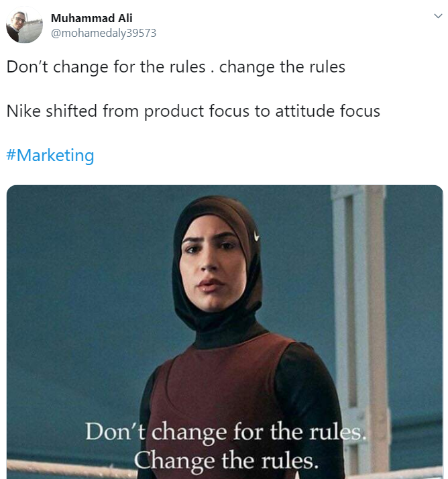Visit the Muhammad Ali display name profile
Image resolution: width=448 pixels, height=479 pixels.
pyautogui.click(x=92, y=18)
